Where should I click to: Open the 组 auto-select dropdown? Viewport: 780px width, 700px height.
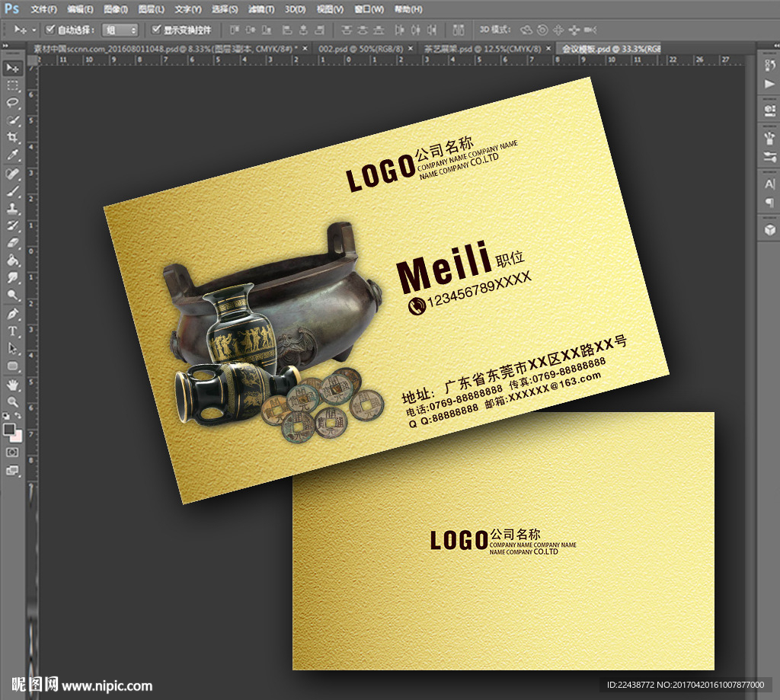pyautogui.click(x=120, y=30)
